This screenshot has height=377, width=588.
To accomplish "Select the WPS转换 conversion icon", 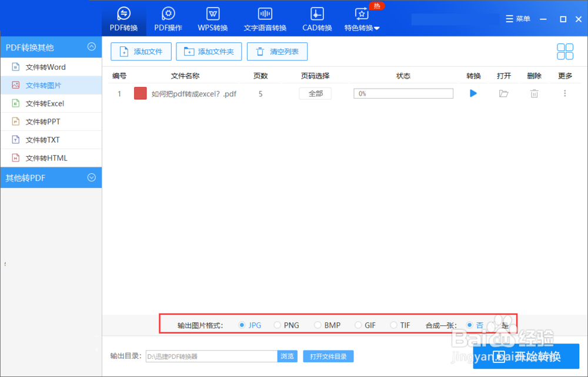I will click(212, 18).
